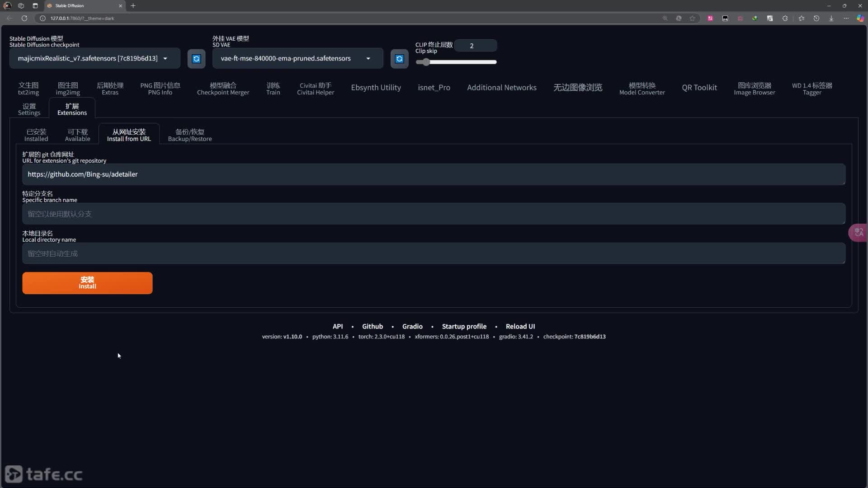Screen dimensions: 868x488
Task: Open the Image Browser tab
Action: point(754,89)
